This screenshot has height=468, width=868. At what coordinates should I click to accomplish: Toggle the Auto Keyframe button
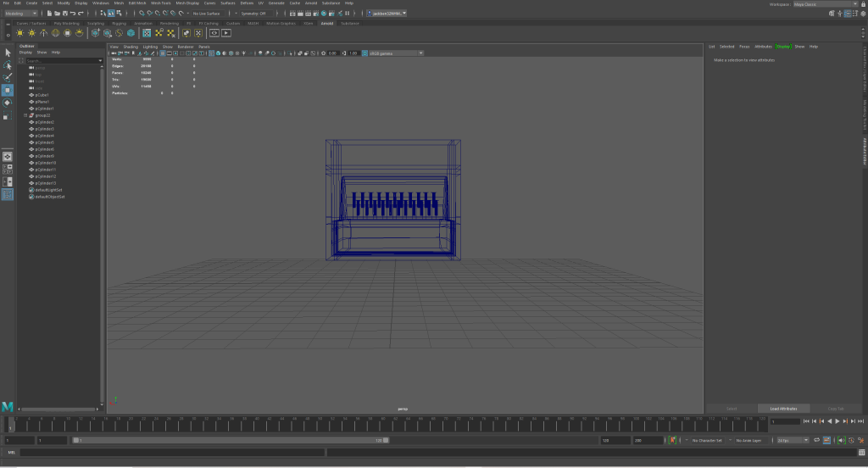point(672,440)
